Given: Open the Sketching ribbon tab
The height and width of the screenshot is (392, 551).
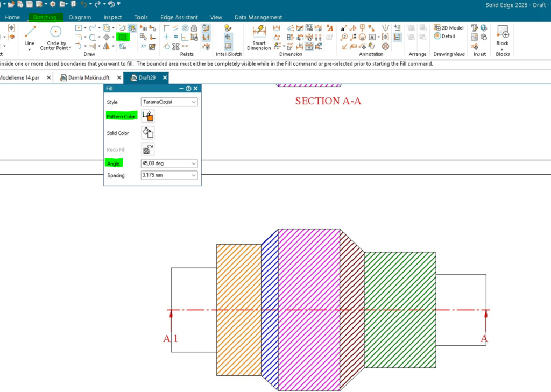Looking at the screenshot, I should coord(45,17).
